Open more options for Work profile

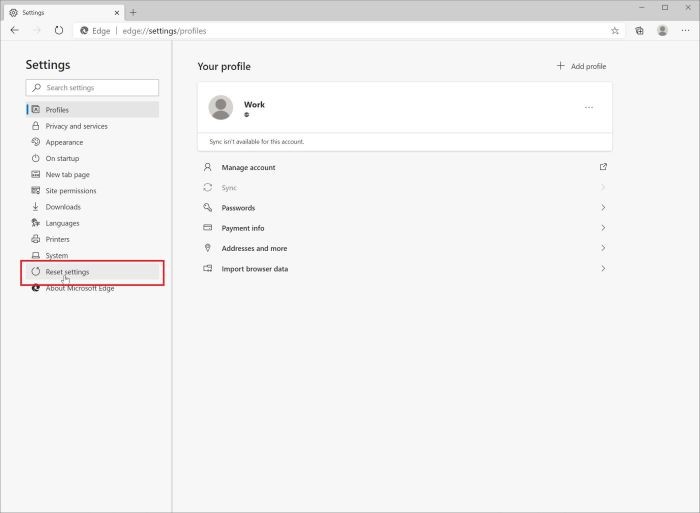(x=589, y=107)
